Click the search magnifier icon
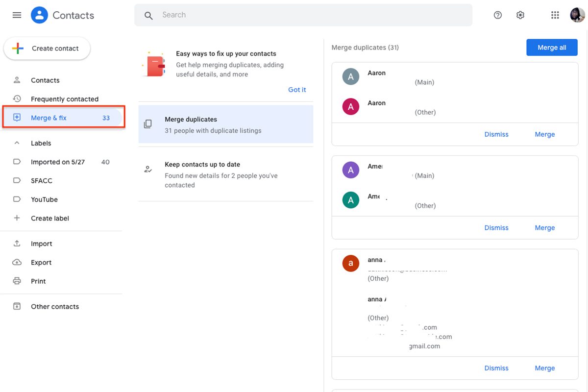Image resolution: width=588 pixels, height=392 pixels. coord(148,16)
